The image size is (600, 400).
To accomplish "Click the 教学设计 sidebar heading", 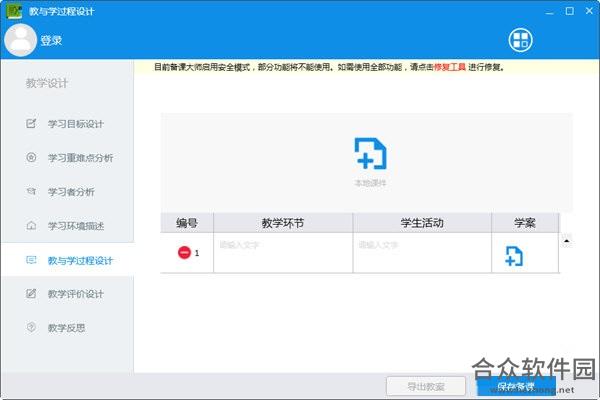I will point(47,83).
